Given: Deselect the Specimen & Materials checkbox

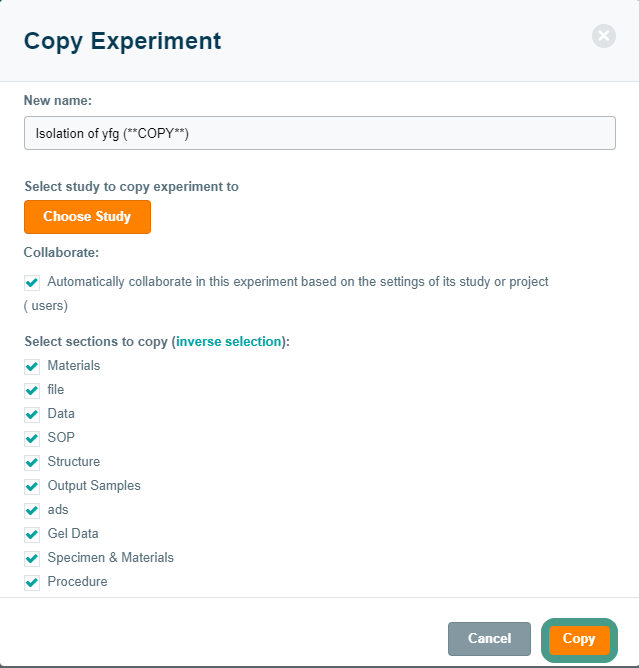Looking at the screenshot, I should [x=32, y=558].
